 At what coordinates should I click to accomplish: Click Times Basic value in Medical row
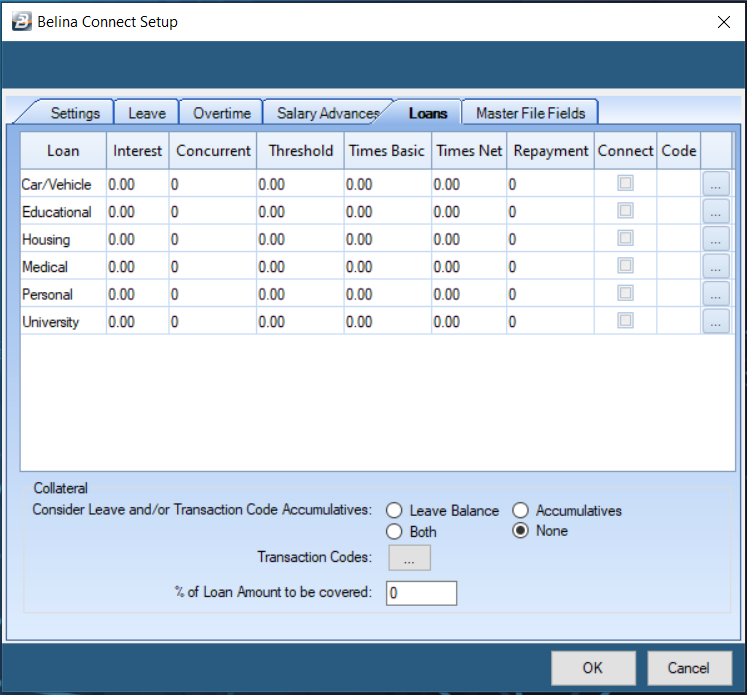387,266
